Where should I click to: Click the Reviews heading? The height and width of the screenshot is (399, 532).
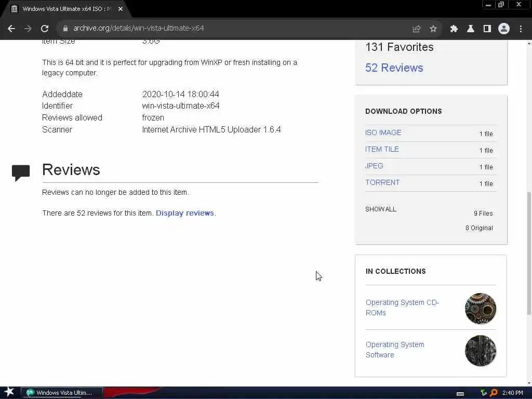tap(71, 170)
